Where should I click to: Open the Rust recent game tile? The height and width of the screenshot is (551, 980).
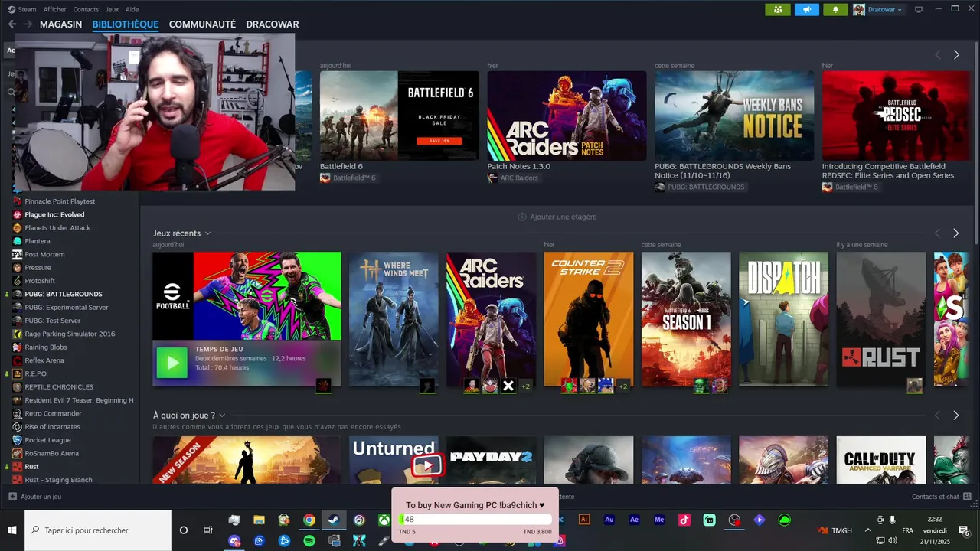click(x=881, y=319)
